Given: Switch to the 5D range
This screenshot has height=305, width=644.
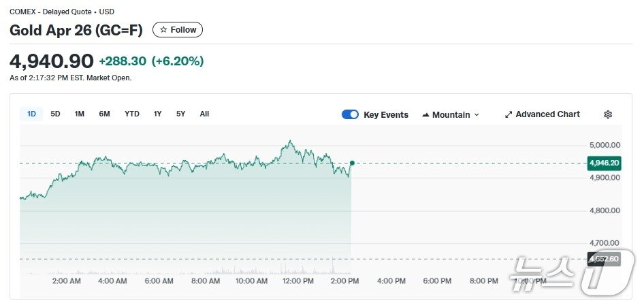Looking at the screenshot, I should click(x=56, y=114).
